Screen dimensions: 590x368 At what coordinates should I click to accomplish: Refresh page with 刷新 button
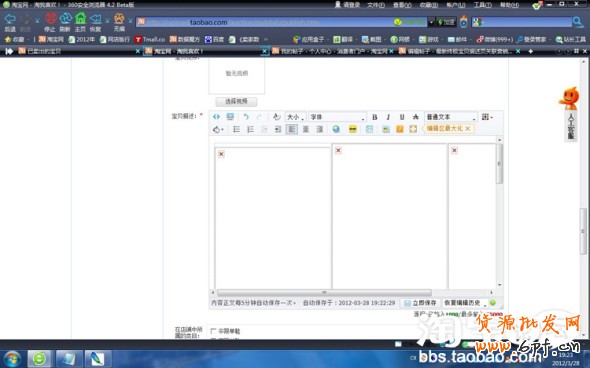65,21
